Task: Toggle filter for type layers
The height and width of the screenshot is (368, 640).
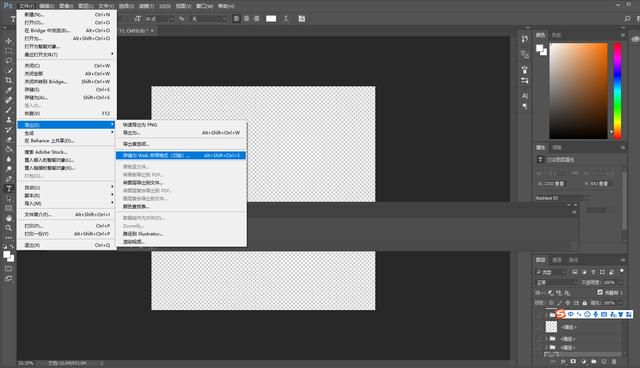Action: 593,272
